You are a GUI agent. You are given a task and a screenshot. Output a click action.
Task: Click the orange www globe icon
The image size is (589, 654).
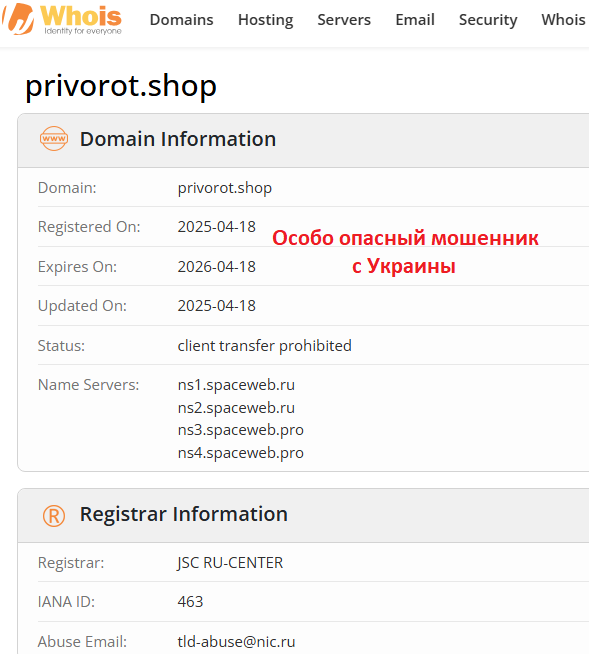coord(54,138)
